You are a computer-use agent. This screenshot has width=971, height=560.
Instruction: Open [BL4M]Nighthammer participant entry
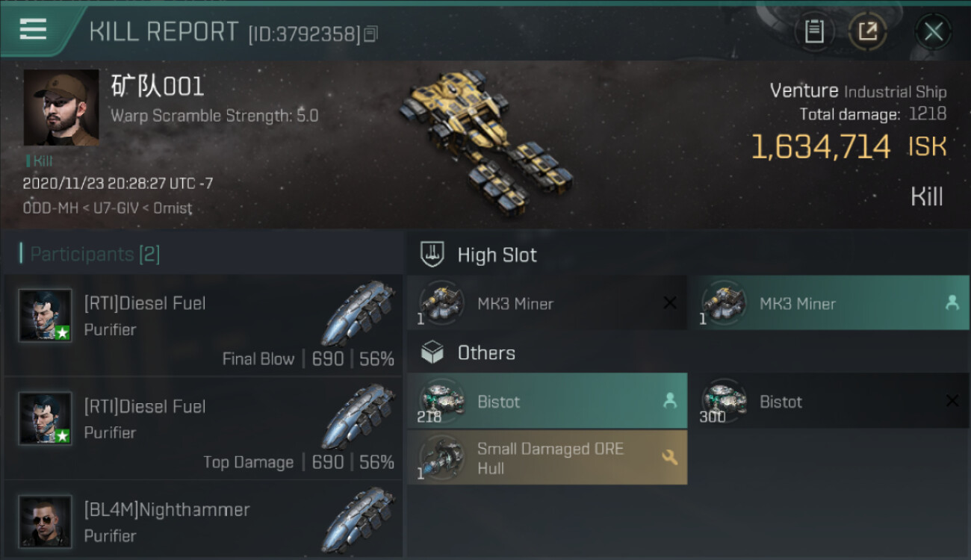[203, 520]
